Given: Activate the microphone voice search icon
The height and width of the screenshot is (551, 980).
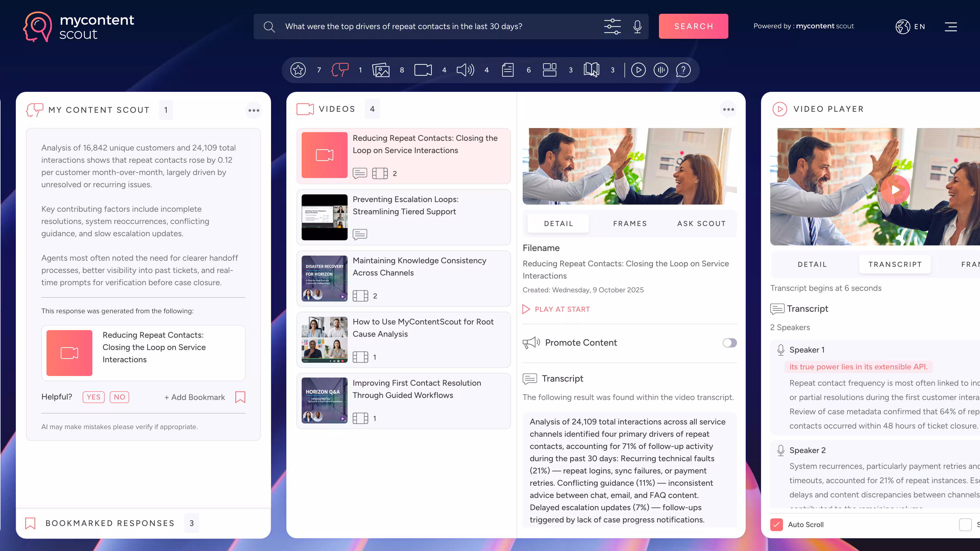Looking at the screenshot, I should click(638, 26).
